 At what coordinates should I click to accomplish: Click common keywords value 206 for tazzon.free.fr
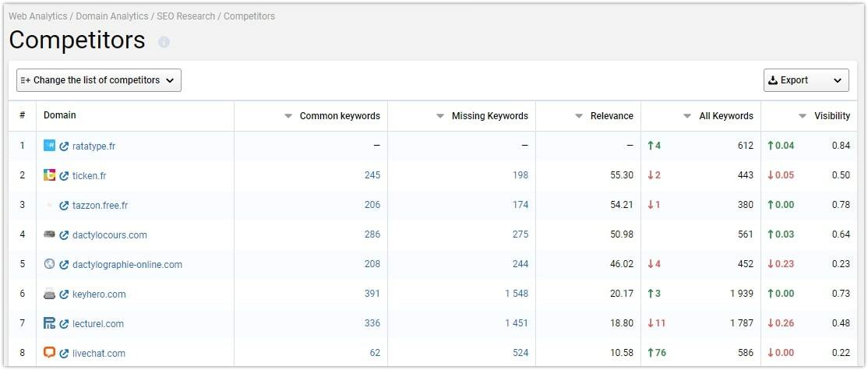pos(372,205)
